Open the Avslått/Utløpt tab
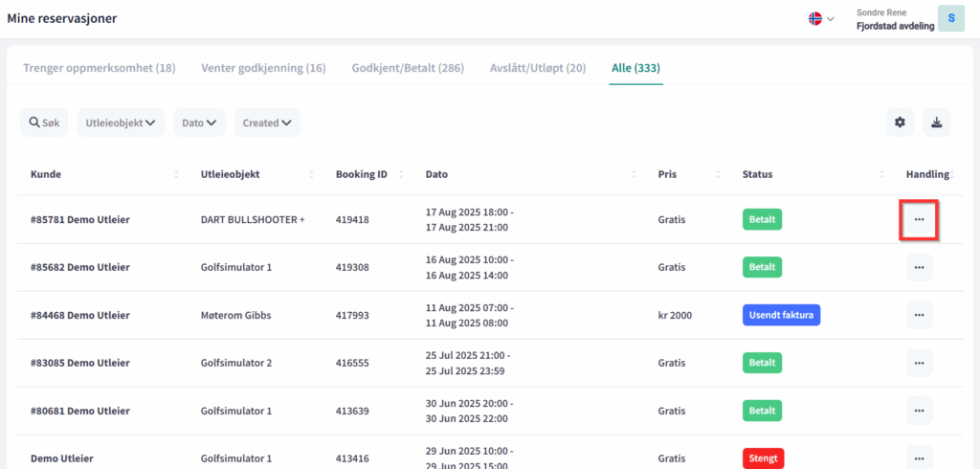980x469 pixels. click(x=538, y=68)
